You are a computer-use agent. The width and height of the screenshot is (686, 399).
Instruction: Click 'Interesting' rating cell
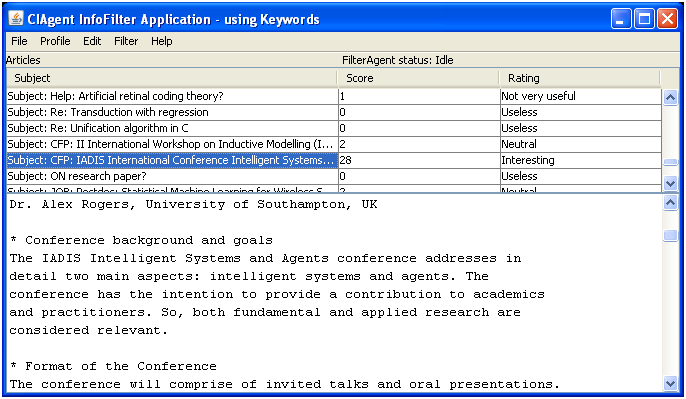pos(581,160)
